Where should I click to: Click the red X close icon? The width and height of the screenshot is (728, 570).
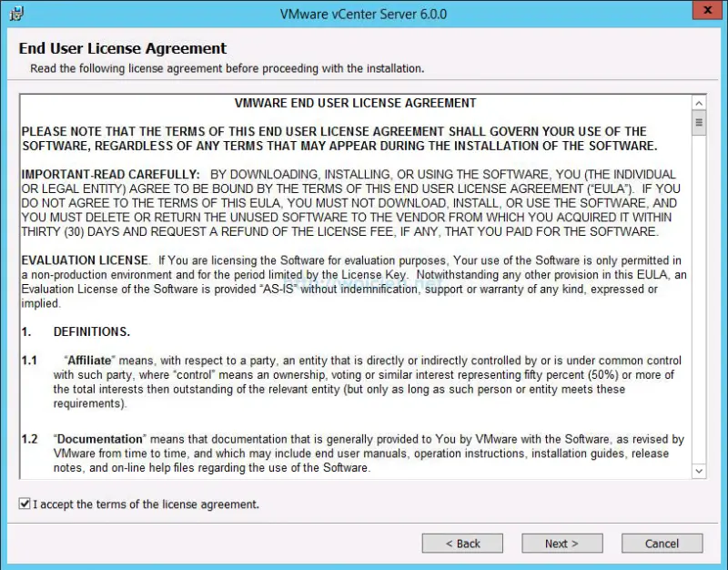point(707,10)
